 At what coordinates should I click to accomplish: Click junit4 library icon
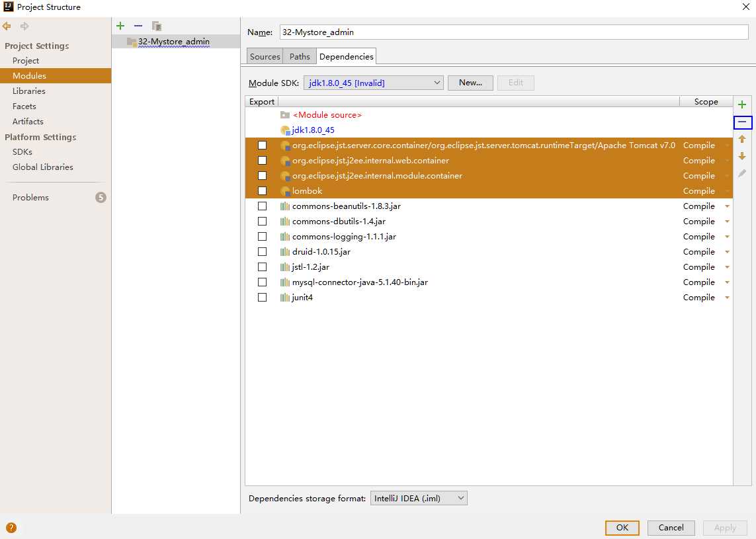(x=285, y=298)
